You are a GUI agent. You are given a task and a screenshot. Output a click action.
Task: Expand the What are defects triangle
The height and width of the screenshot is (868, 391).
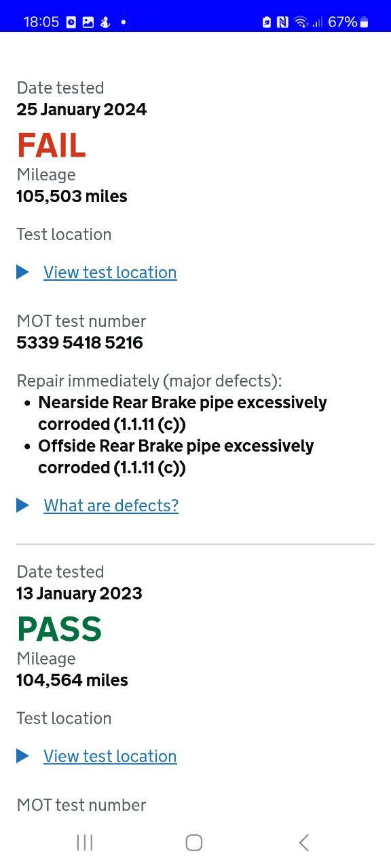(x=22, y=505)
